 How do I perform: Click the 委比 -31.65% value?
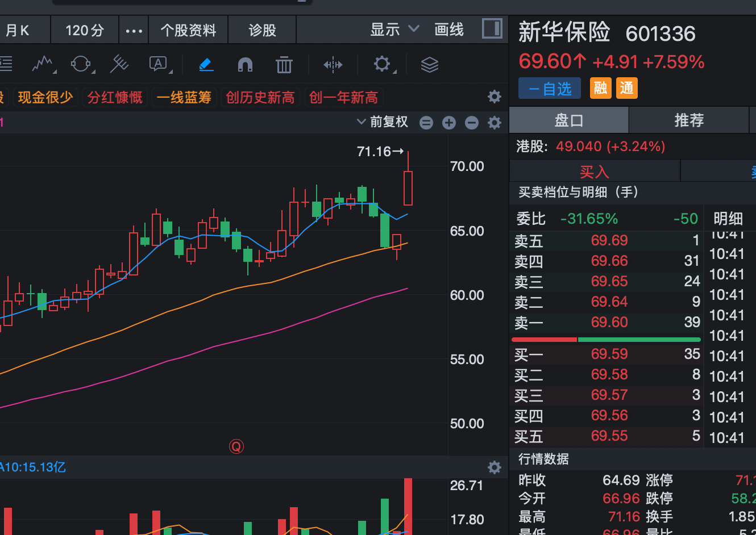pos(589,219)
